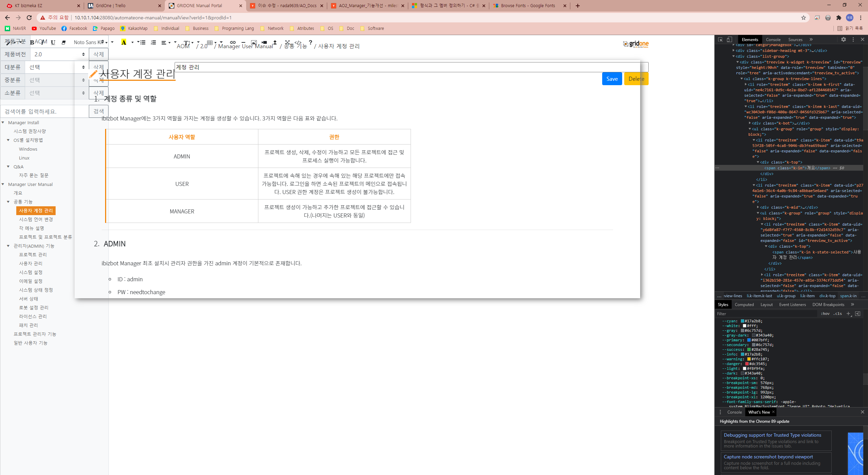This screenshot has height=475, width=868.
Task: Click the help question mark icon
Action: 310,42
